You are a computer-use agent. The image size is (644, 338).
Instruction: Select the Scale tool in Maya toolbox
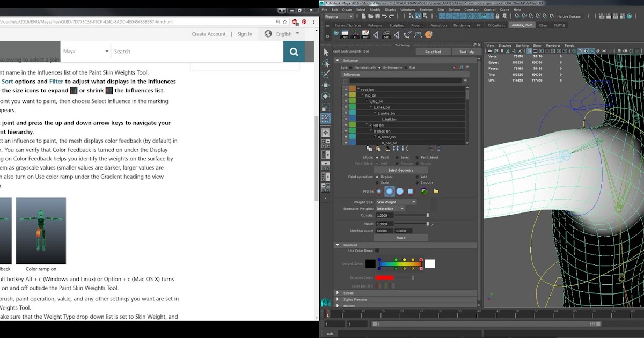coord(325,107)
